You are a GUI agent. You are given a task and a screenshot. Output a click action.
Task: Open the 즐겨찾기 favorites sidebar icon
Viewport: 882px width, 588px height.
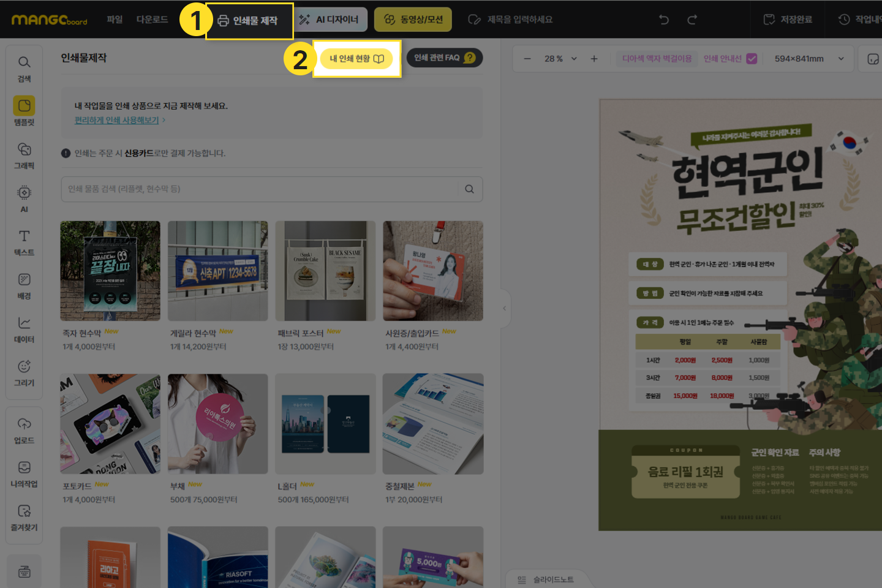pyautogui.click(x=24, y=518)
